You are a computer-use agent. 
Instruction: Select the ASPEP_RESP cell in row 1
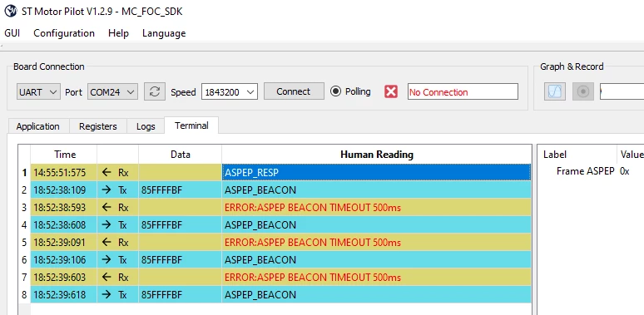coord(377,172)
